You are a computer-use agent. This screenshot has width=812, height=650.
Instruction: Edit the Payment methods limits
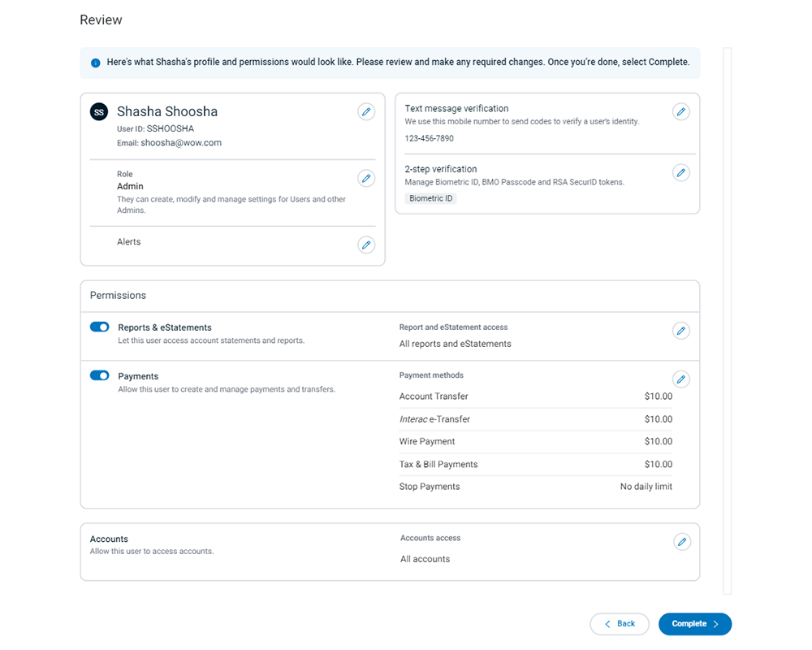tap(680, 379)
